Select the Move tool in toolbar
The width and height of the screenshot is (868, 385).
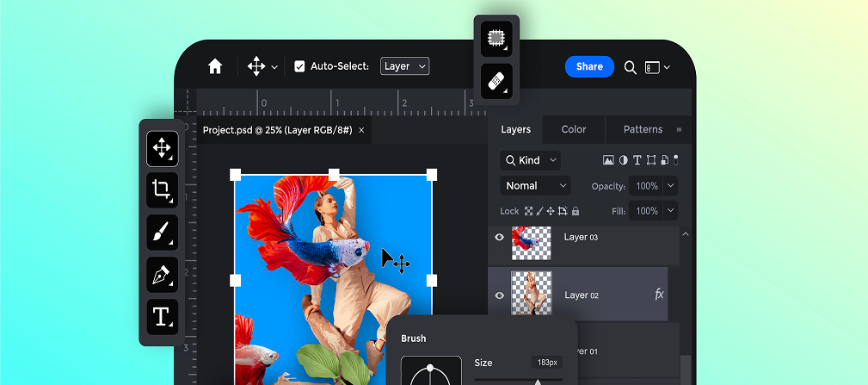pyautogui.click(x=162, y=148)
